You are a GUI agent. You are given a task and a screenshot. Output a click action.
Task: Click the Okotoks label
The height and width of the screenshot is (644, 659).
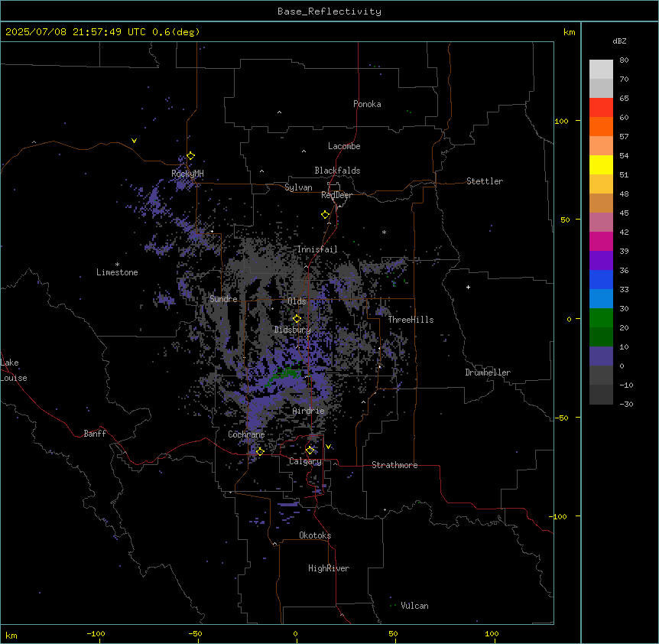(x=315, y=535)
